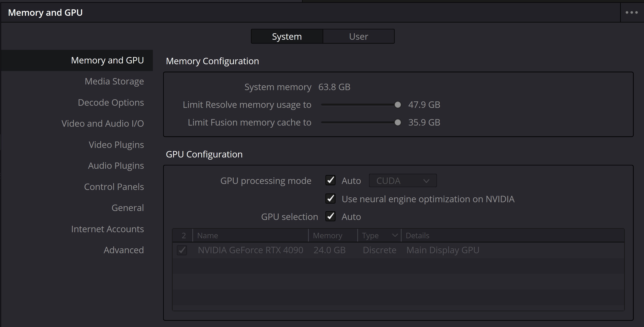Select Memory and GPU in sidebar
644x327 pixels.
(77, 60)
